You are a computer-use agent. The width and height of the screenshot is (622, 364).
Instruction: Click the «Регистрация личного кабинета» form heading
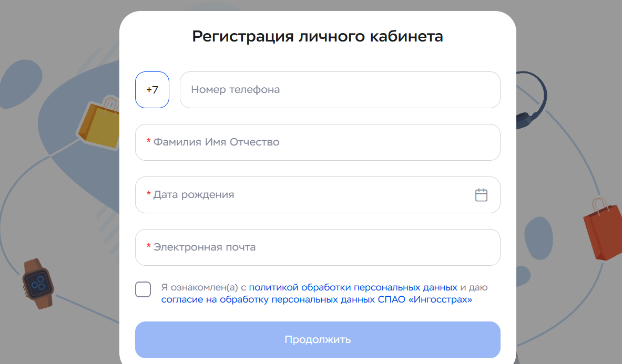(x=318, y=36)
